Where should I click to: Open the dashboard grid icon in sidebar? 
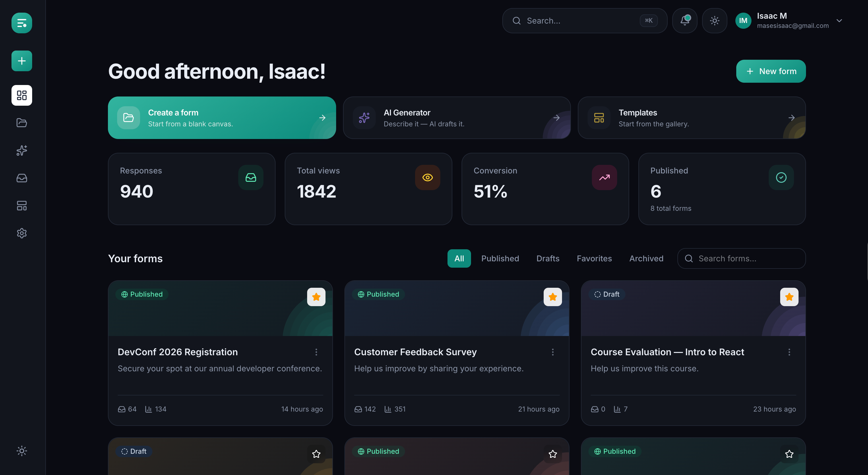click(x=22, y=95)
